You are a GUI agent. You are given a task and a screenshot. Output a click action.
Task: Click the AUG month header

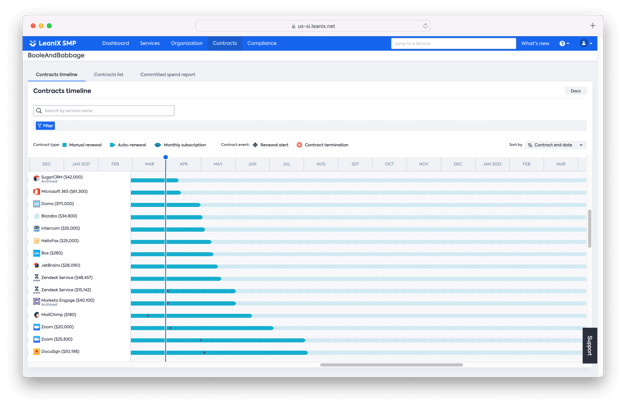[x=321, y=164]
